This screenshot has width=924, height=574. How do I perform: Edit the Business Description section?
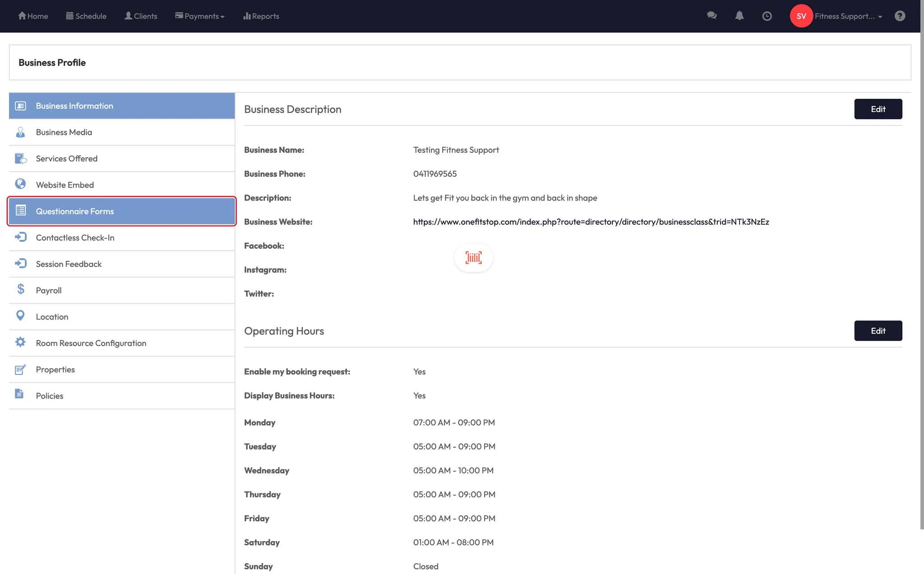point(878,109)
